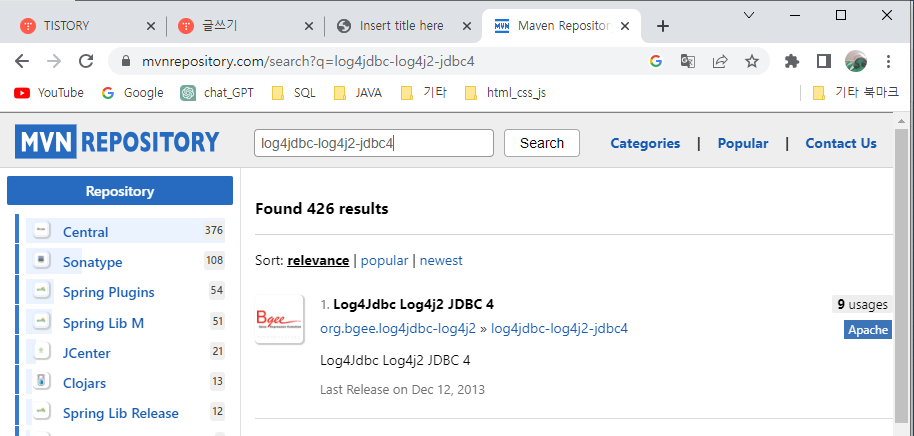Open the Extensions puzzle icon

click(x=792, y=61)
